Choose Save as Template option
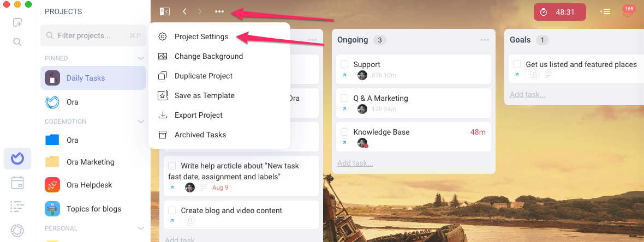The height and width of the screenshot is (242, 644). click(x=219, y=95)
